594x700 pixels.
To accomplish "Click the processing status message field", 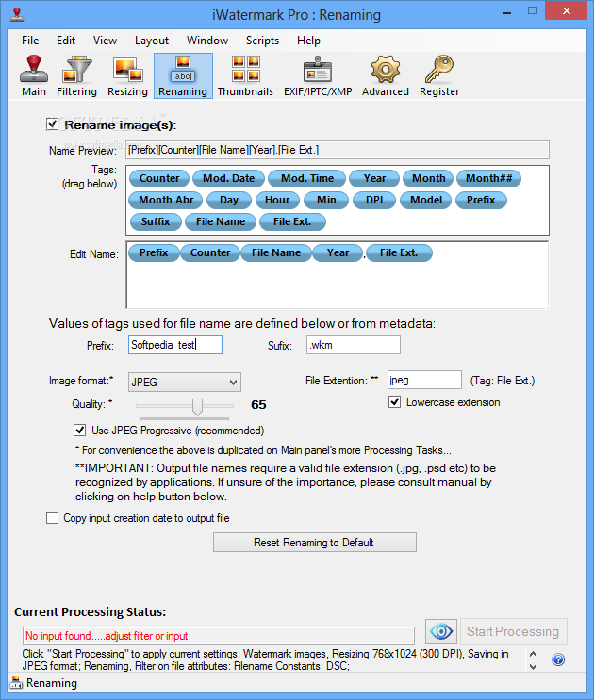I will 219,636.
